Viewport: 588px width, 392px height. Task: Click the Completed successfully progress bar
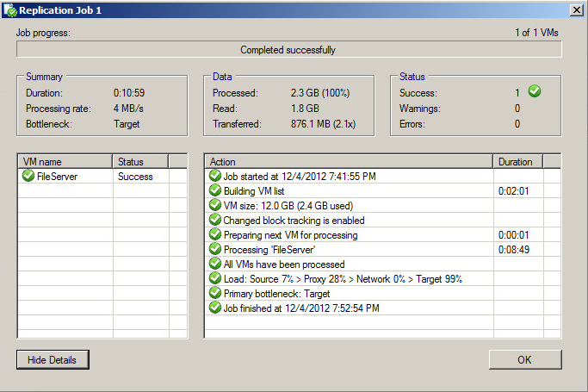[288, 49]
